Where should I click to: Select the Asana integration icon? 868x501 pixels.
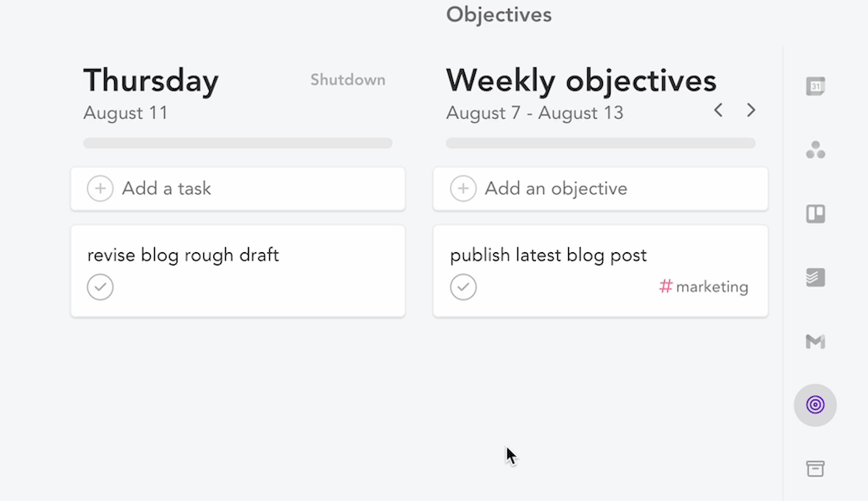pyautogui.click(x=815, y=150)
